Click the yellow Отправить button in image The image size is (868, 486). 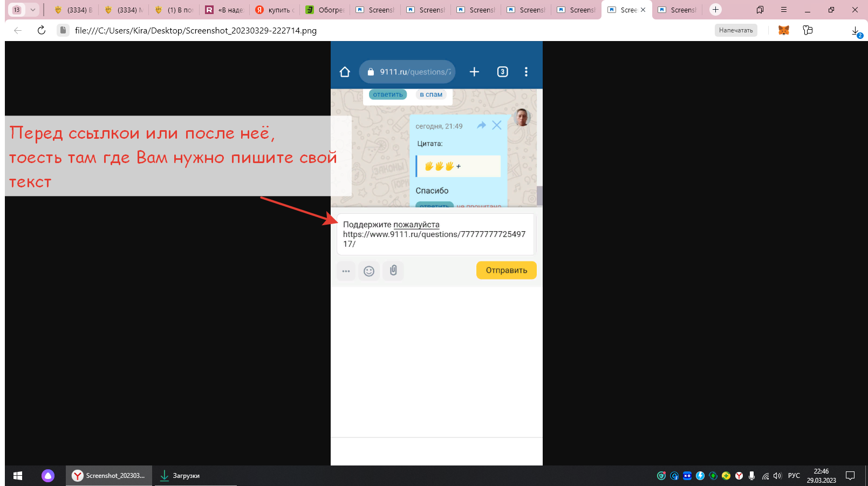tap(506, 271)
